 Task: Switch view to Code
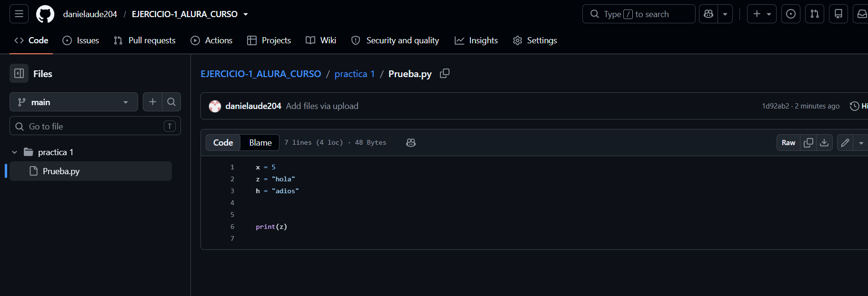(223, 143)
